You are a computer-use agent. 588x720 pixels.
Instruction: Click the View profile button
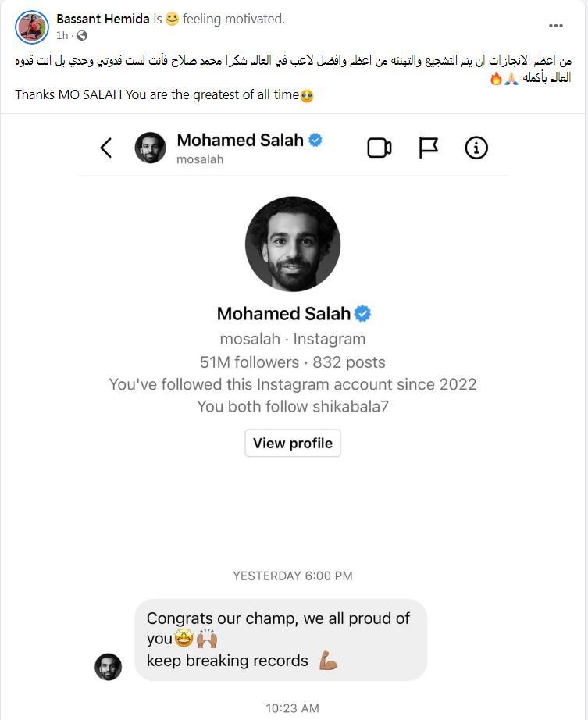click(x=293, y=443)
